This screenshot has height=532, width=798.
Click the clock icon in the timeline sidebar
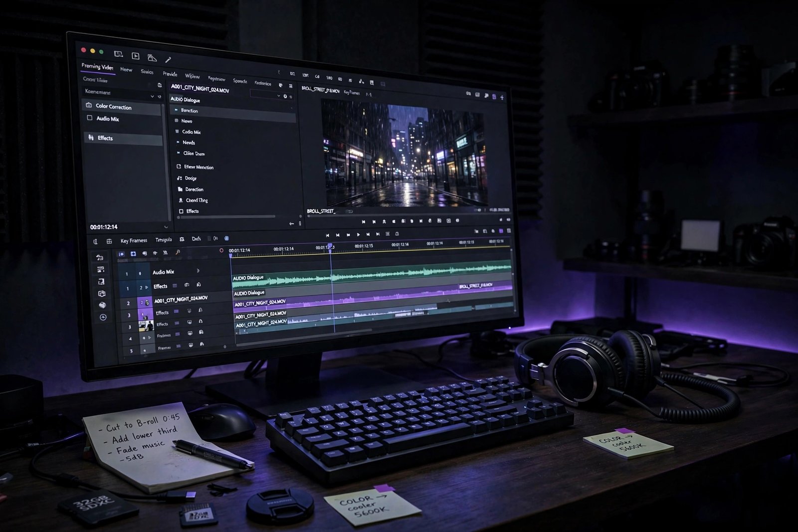point(103,317)
